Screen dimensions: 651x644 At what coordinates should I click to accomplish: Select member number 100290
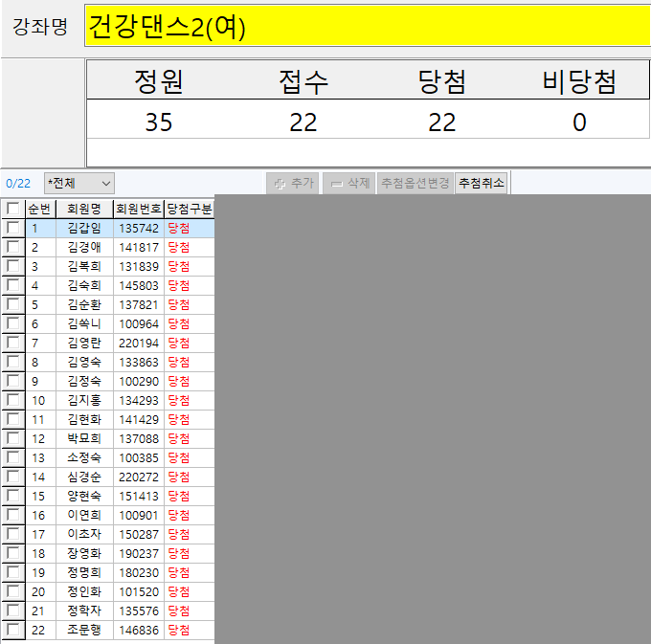coord(139,382)
